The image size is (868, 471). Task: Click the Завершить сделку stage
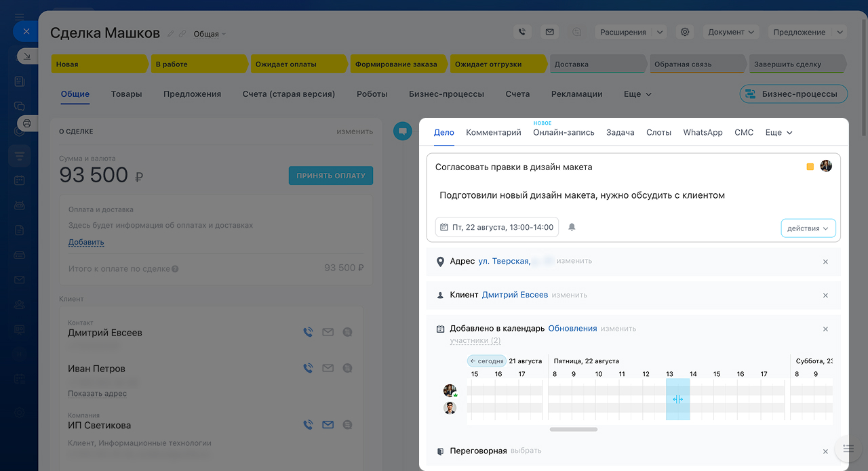(797, 64)
